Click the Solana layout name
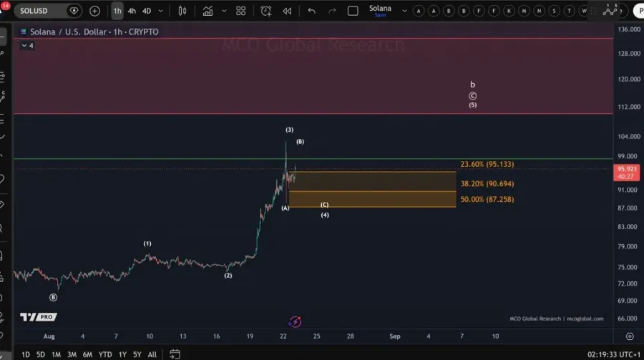 tap(380, 8)
